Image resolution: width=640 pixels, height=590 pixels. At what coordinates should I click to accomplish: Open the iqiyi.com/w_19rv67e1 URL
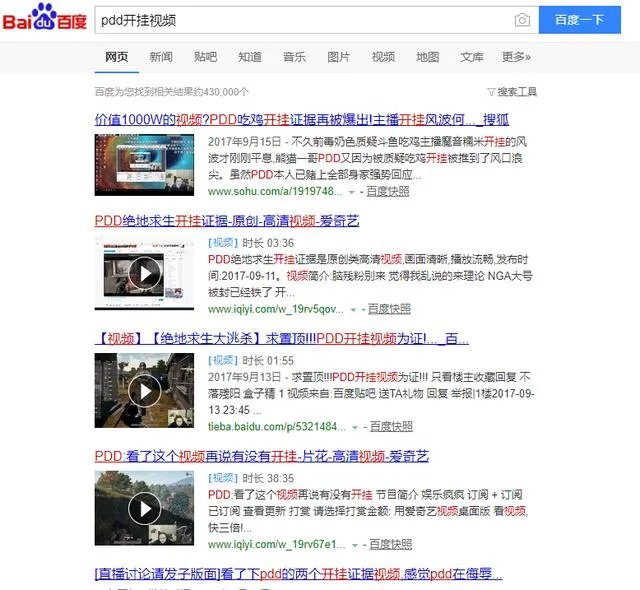tap(277, 544)
